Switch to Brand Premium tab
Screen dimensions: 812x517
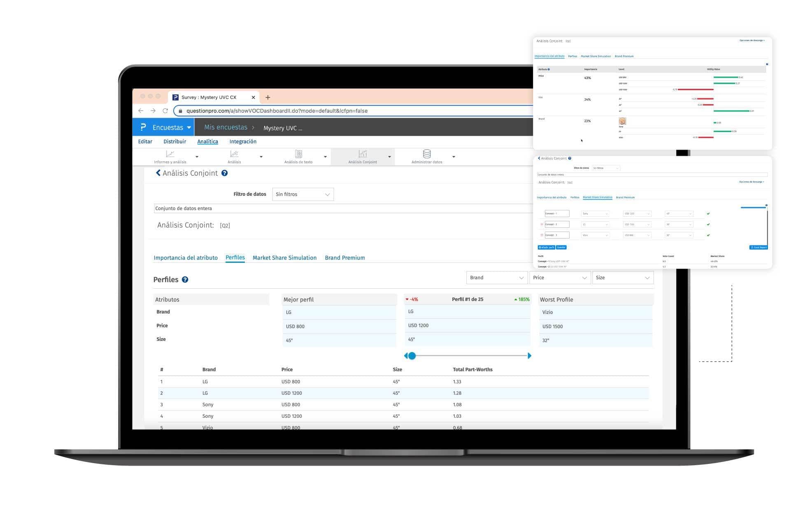(x=344, y=258)
